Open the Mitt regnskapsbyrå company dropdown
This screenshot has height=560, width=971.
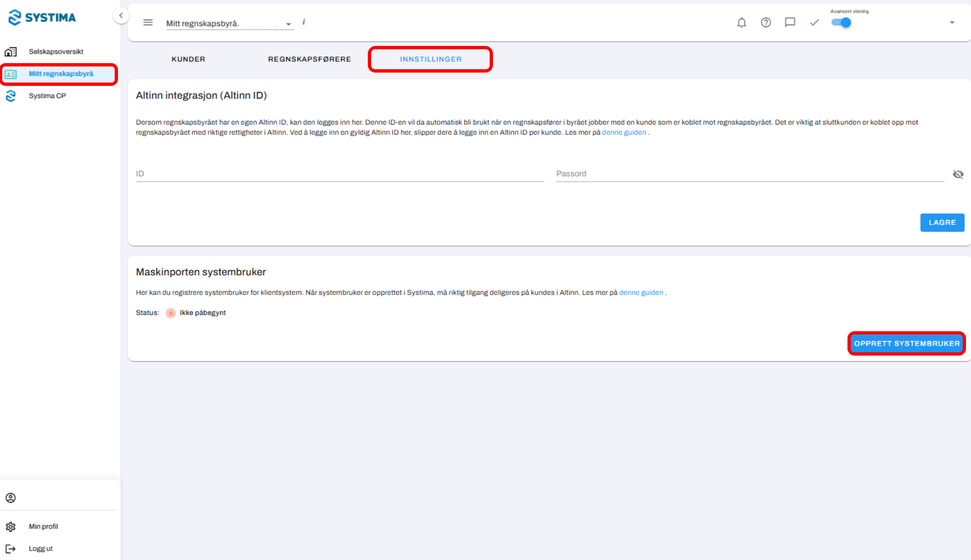pyautogui.click(x=230, y=23)
